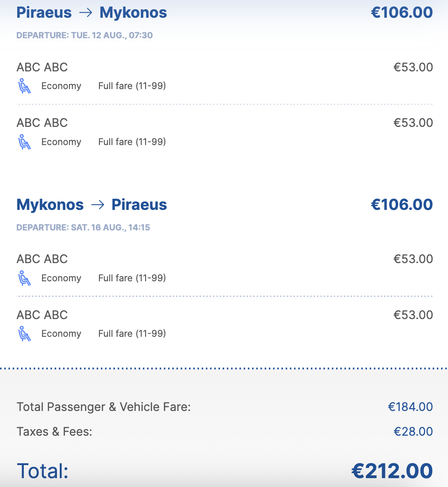
Task: Click the seat icon of second Mykonos–Piraeus passenger
Action: coord(24,334)
